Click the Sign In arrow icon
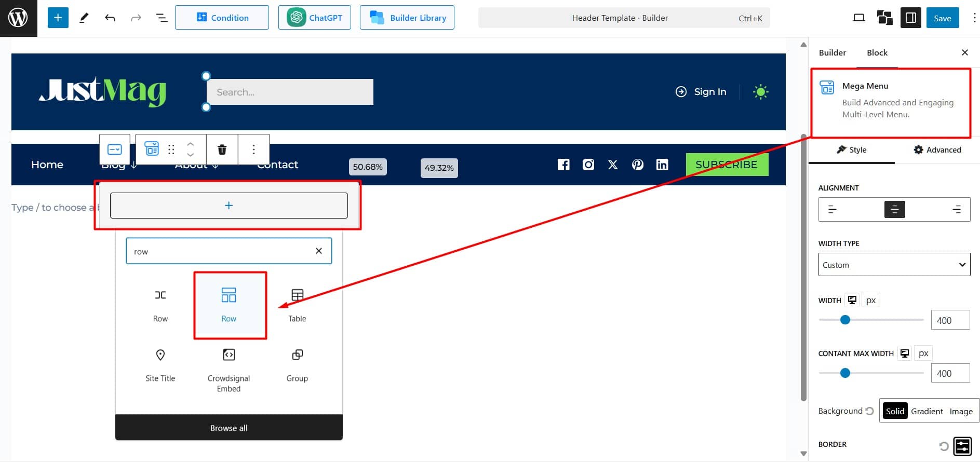Screen dimensions: 980x463 tap(681, 92)
